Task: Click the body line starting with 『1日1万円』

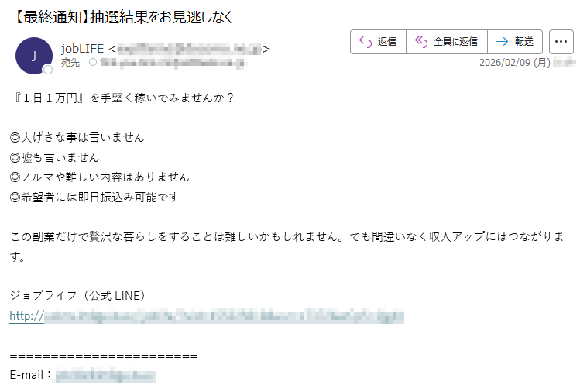Action: (122, 98)
